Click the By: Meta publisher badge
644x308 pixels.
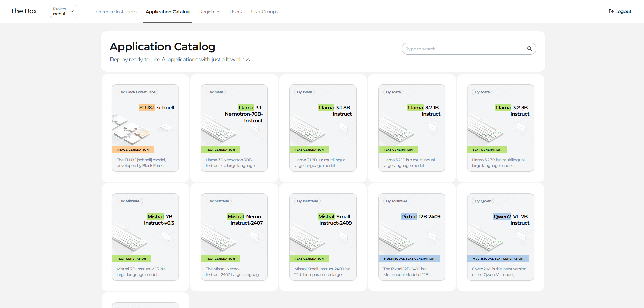pyautogui.click(x=215, y=92)
